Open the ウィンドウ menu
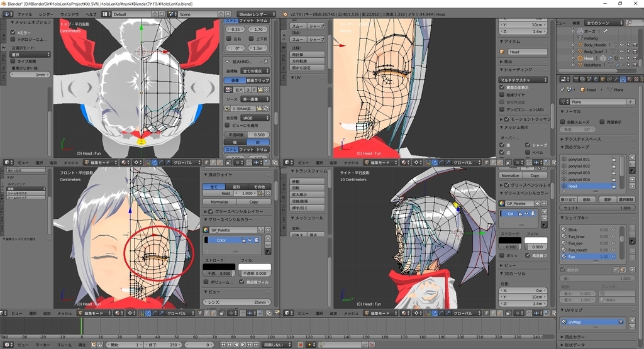 tap(69, 14)
